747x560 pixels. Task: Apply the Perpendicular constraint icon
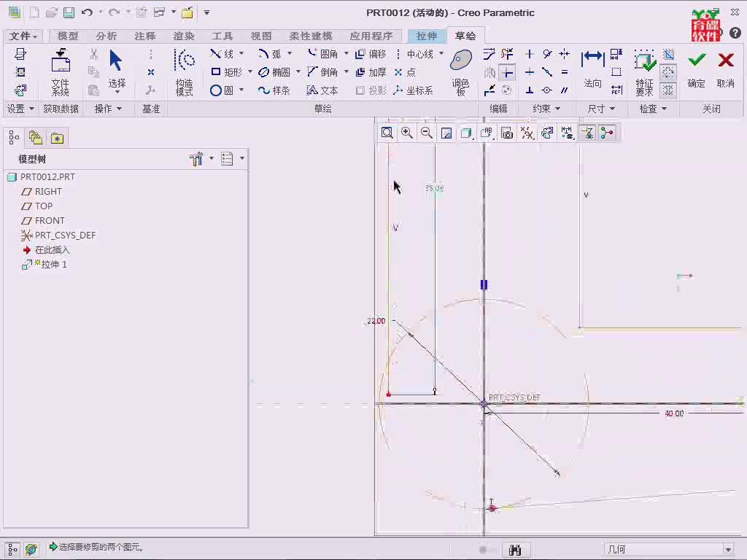(x=530, y=90)
